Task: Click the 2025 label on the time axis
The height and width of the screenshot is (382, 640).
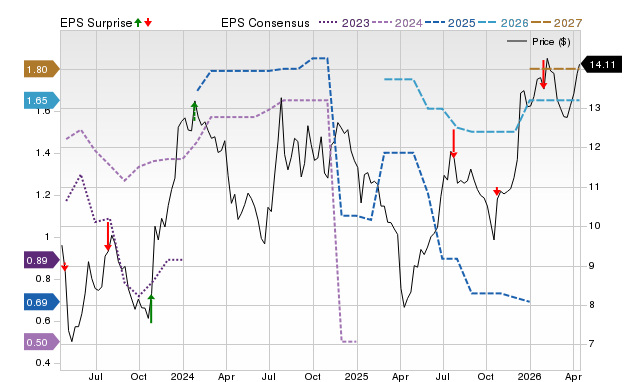Action: click(x=356, y=376)
